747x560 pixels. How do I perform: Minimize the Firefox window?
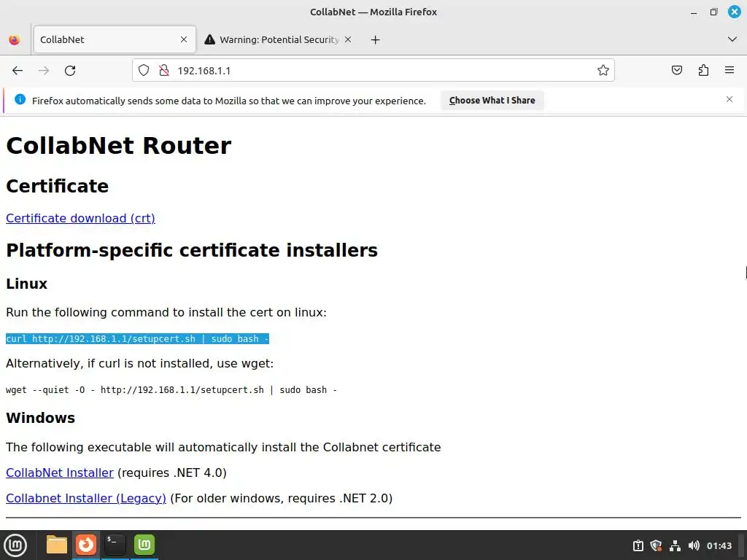(694, 12)
